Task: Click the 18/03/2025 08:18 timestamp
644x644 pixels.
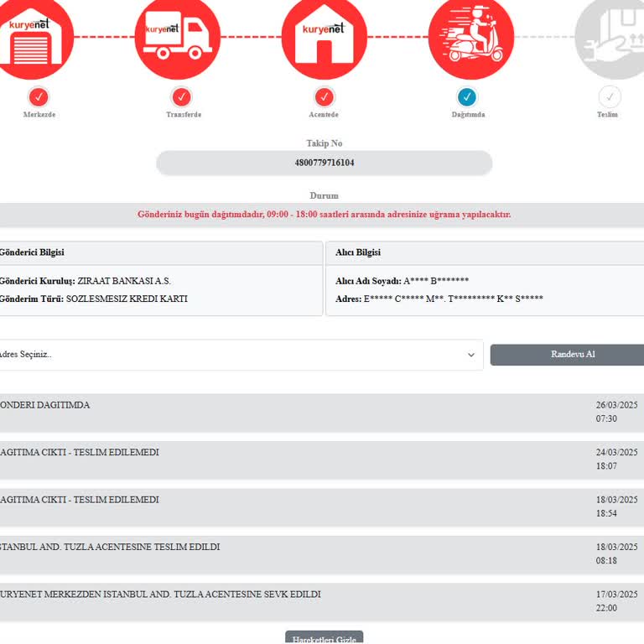Action: point(616,553)
